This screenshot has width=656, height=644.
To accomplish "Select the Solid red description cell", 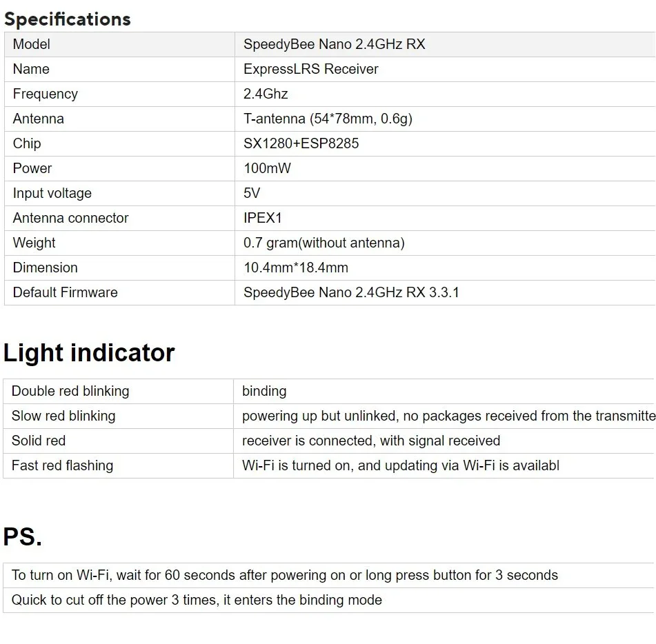I will coord(444,441).
